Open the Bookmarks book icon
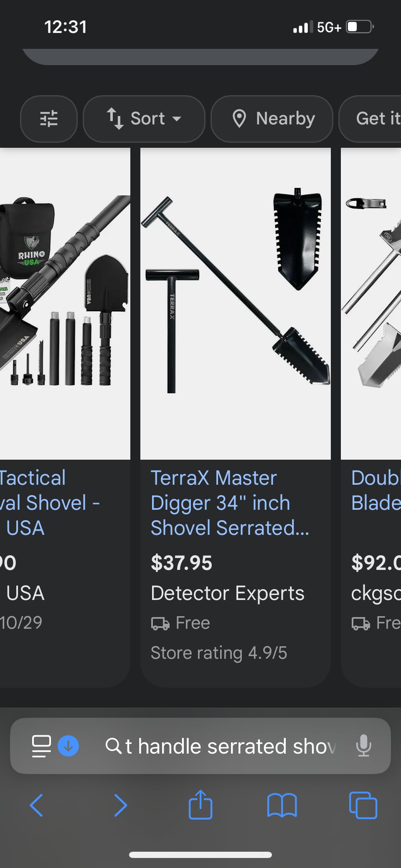 (x=282, y=805)
